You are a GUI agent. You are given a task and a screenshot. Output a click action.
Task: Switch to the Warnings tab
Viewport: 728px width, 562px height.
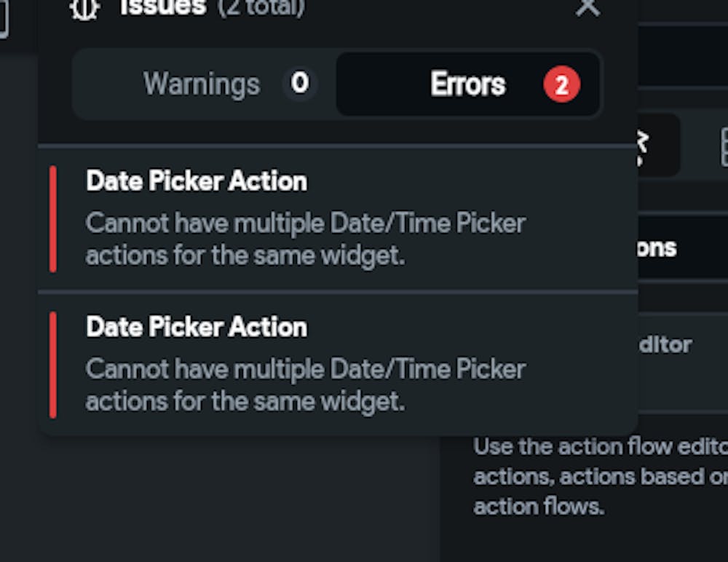click(x=202, y=84)
